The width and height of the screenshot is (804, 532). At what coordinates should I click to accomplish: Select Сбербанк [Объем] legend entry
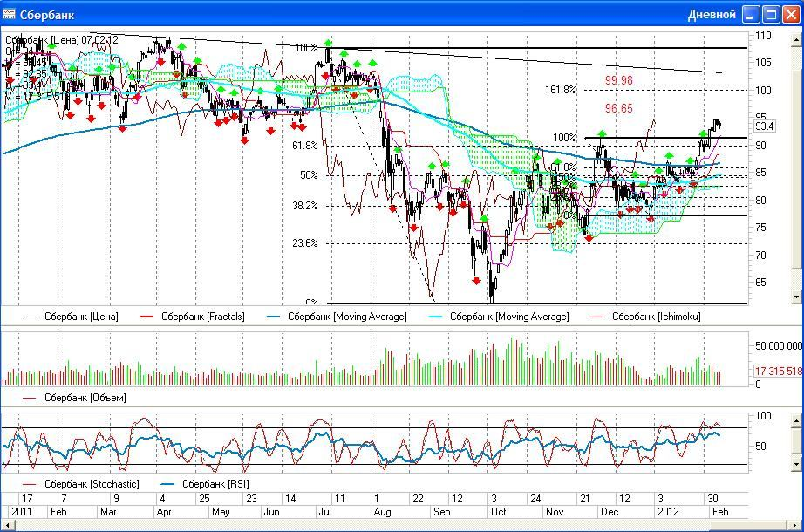(74, 398)
